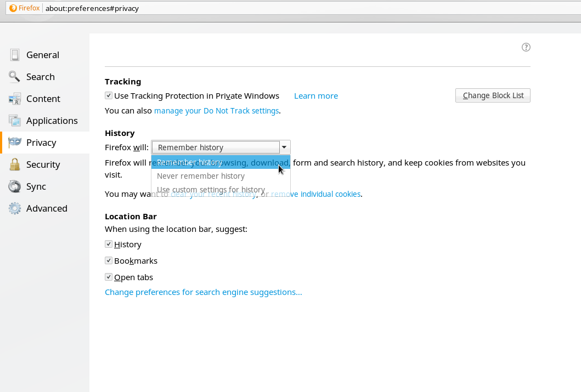The height and width of the screenshot is (392, 581).
Task: Click the Content category icon
Action: point(15,99)
